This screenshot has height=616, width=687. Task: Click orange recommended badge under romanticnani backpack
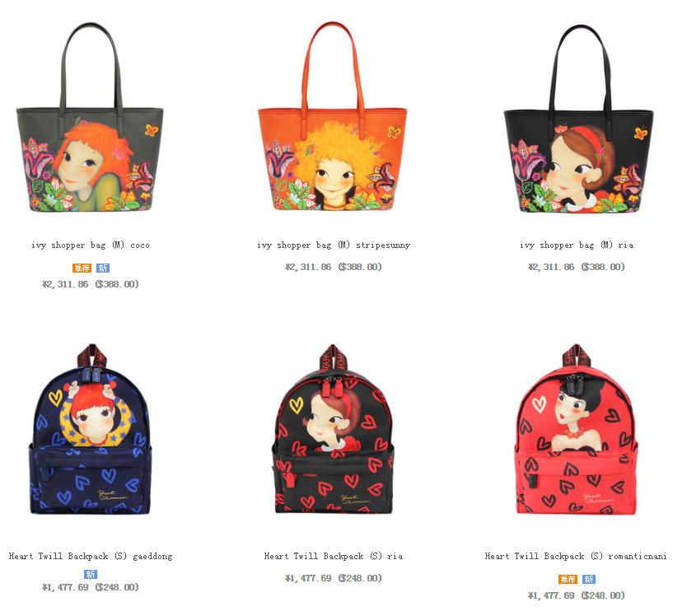568,579
